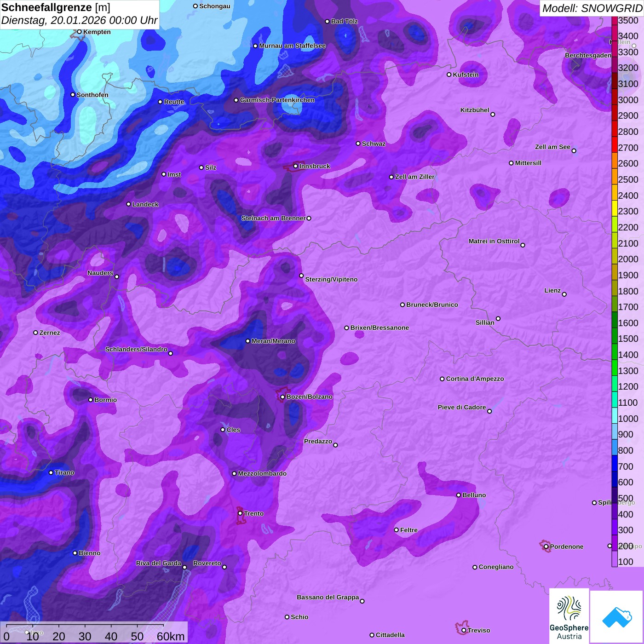Viewport: 644px width, 644px height.
Task: Select the Steinach am Brenner label
Action: pyautogui.click(x=273, y=218)
